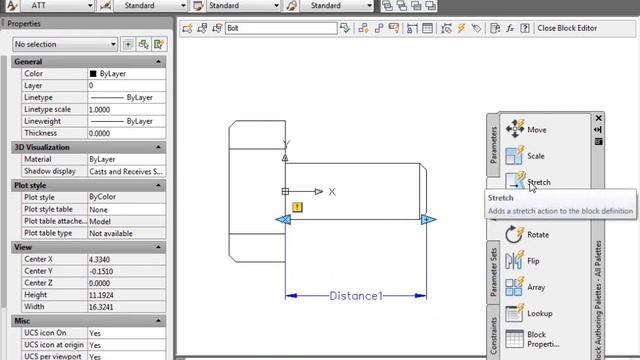Viewport: 640px width, 360px height.
Task: Click the Multileader Style icon
Action: coord(291,6)
